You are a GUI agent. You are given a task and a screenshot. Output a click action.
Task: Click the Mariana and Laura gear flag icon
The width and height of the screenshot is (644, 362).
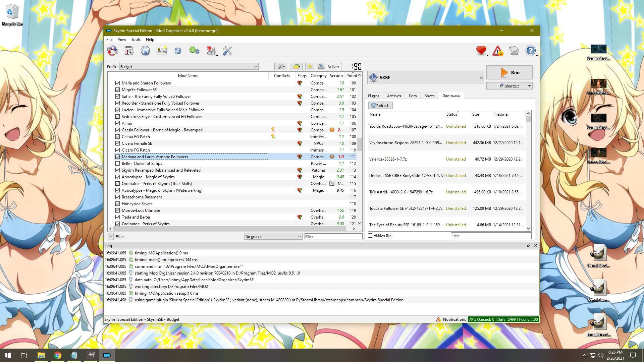[332, 157]
